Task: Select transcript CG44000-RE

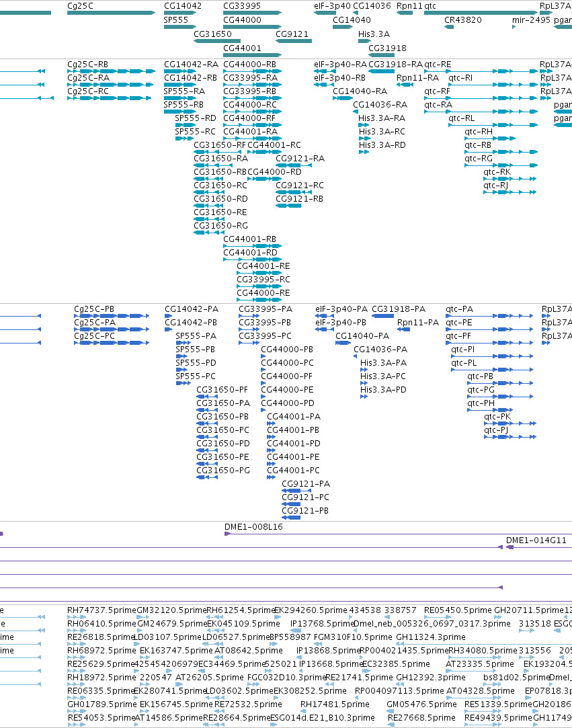Action: (x=263, y=294)
